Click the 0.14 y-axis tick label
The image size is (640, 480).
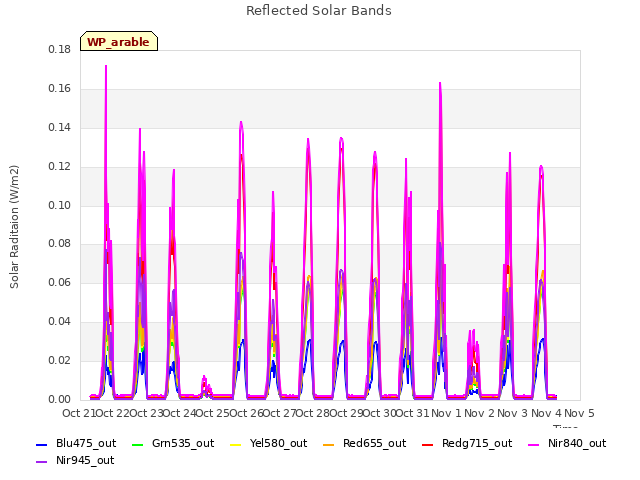pyautogui.click(x=59, y=128)
